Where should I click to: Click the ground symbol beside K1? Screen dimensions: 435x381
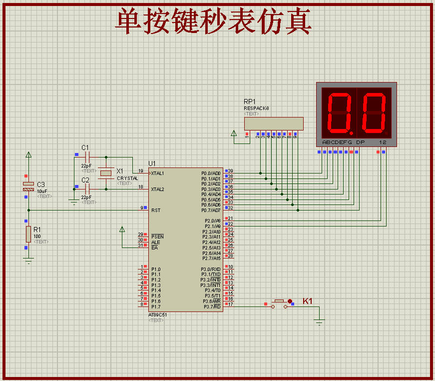pyautogui.click(x=319, y=322)
